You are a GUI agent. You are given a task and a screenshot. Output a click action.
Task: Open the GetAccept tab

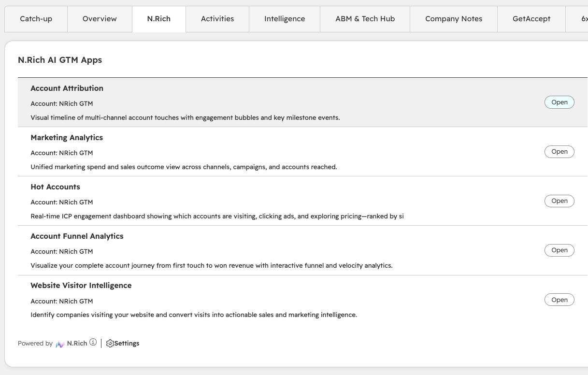coord(531,19)
